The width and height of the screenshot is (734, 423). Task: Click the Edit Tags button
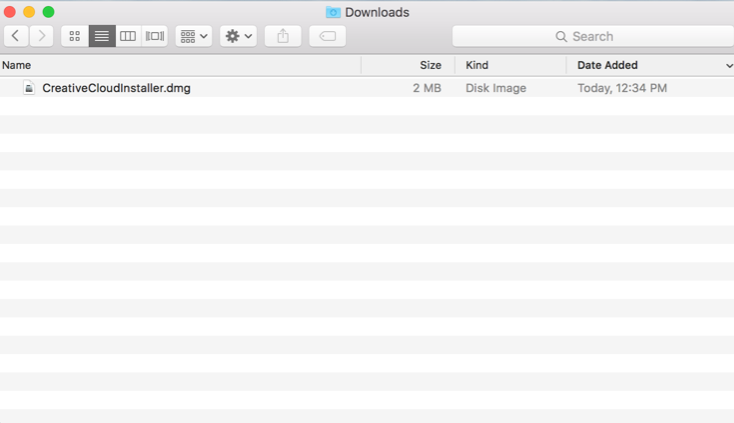tap(327, 36)
